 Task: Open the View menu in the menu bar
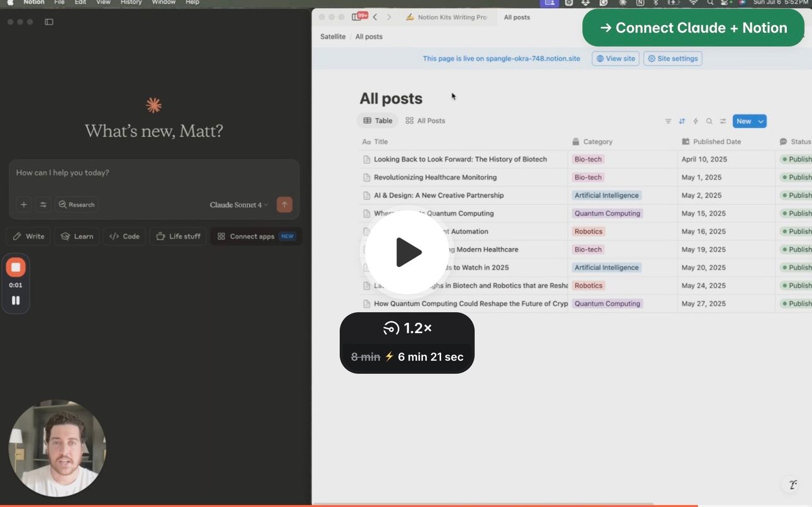coord(103,3)
